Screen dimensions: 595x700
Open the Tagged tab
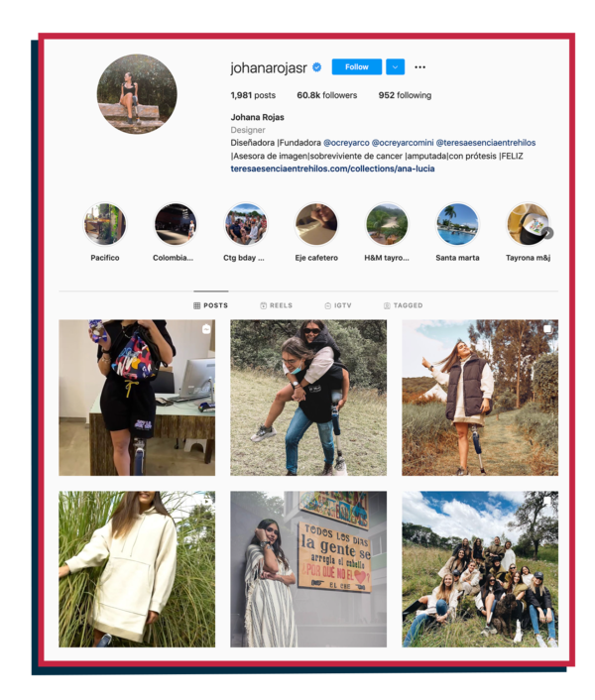(403, 305)
